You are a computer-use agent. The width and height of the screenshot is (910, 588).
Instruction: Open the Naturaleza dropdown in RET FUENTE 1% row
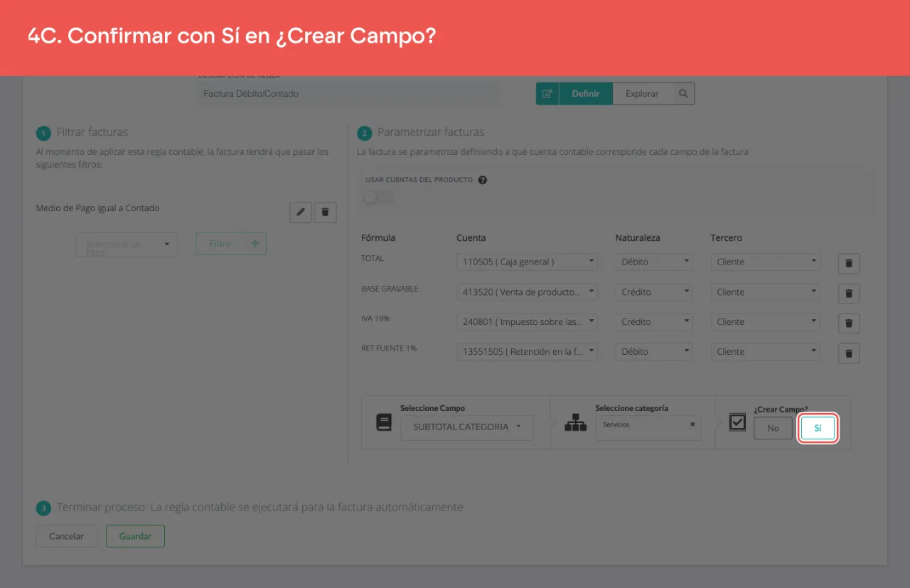point(654,351)
